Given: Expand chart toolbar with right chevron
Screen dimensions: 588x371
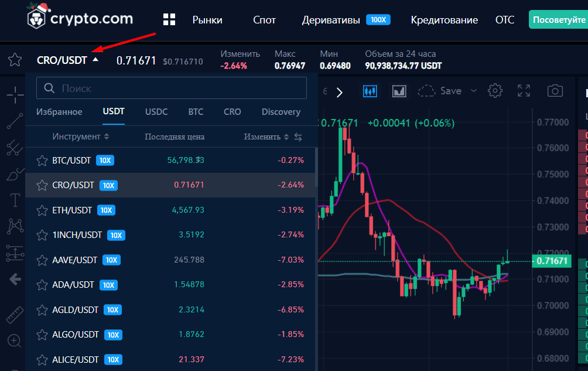Looking at the screenshot, I should (x=339, y=92).
